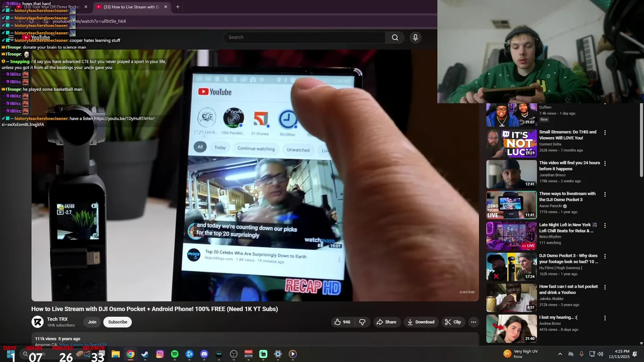644x362 pixels.
Task: Click channel name 'Aaron Parecki'
Action: (550, 206)
